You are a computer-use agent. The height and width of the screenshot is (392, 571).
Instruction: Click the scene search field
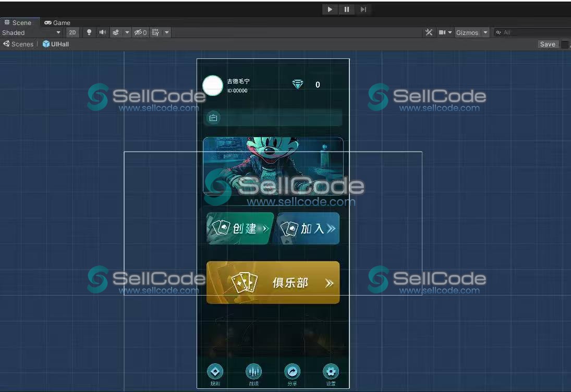pyautogui.click(x=533, y=32)
